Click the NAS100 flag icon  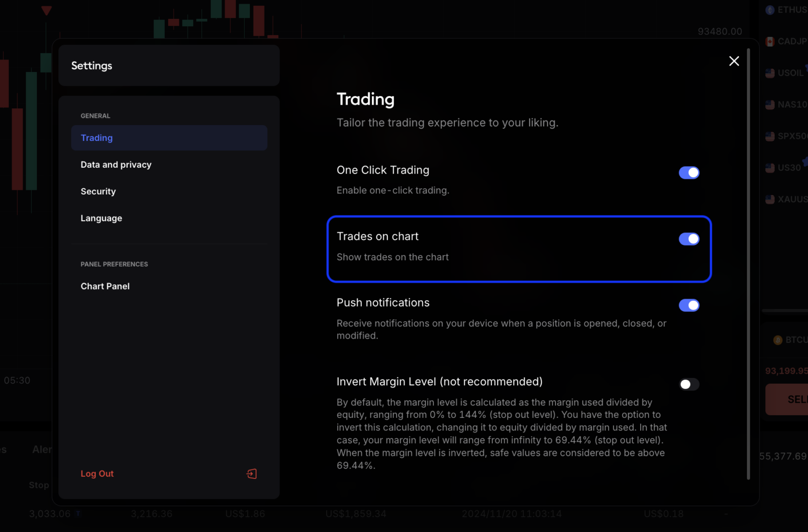click(x=770, y=104)
